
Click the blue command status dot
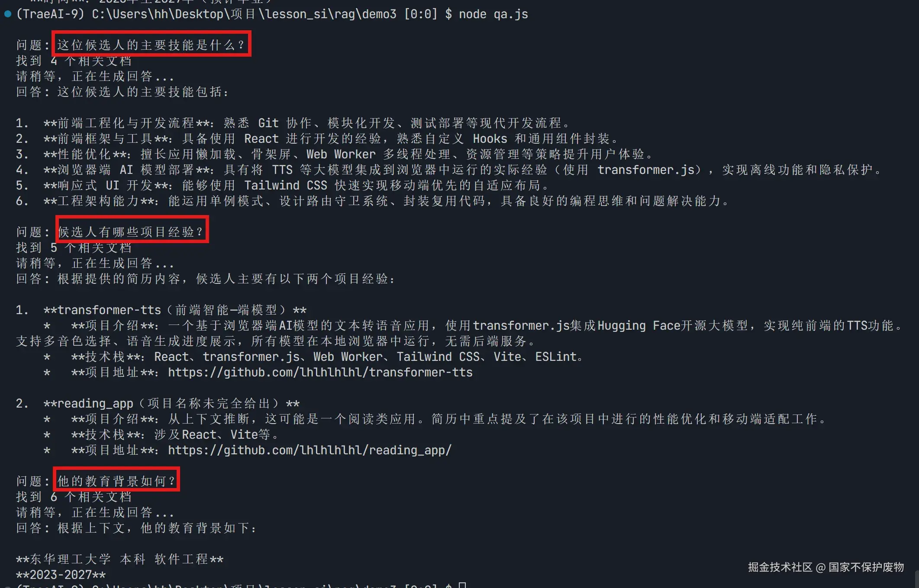click(x=7, y=14)
